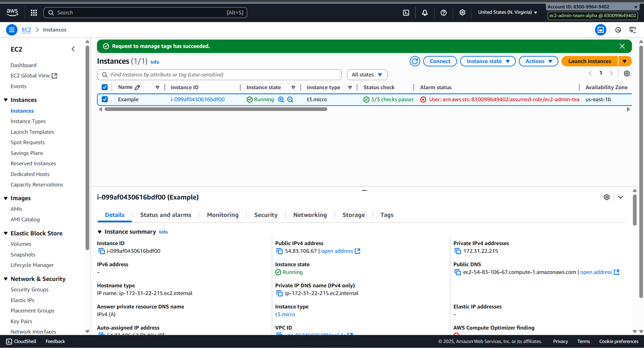Uncheck the Example instance row checkbox
The image size is (644, 348).
105,100
